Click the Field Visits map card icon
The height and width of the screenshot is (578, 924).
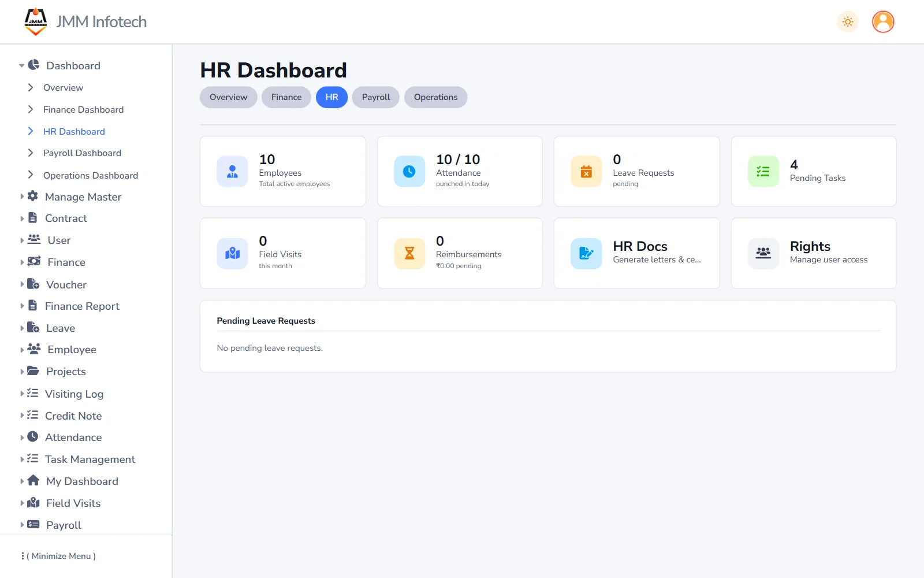(232, 253)
